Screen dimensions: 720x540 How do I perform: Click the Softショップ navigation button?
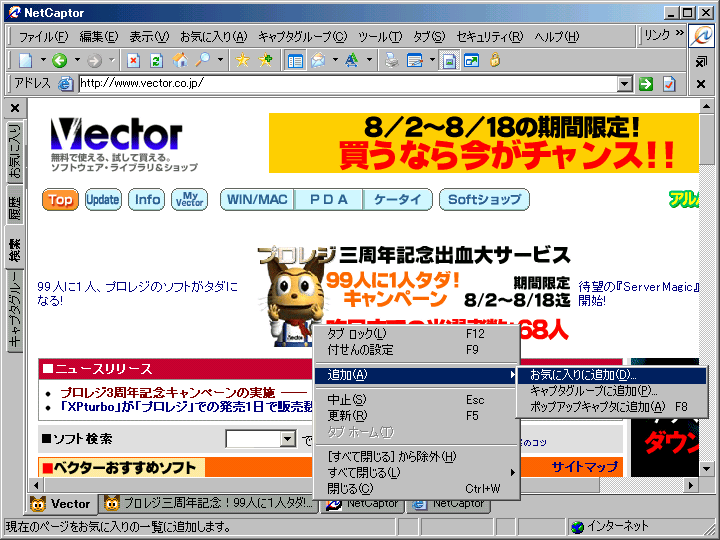tap(484, 200)
